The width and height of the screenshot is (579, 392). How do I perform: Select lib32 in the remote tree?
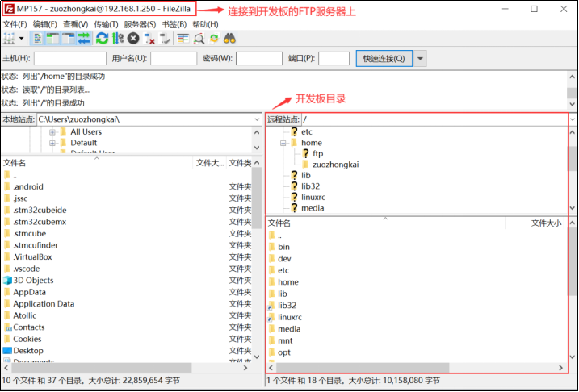click(x=311, y=186)
